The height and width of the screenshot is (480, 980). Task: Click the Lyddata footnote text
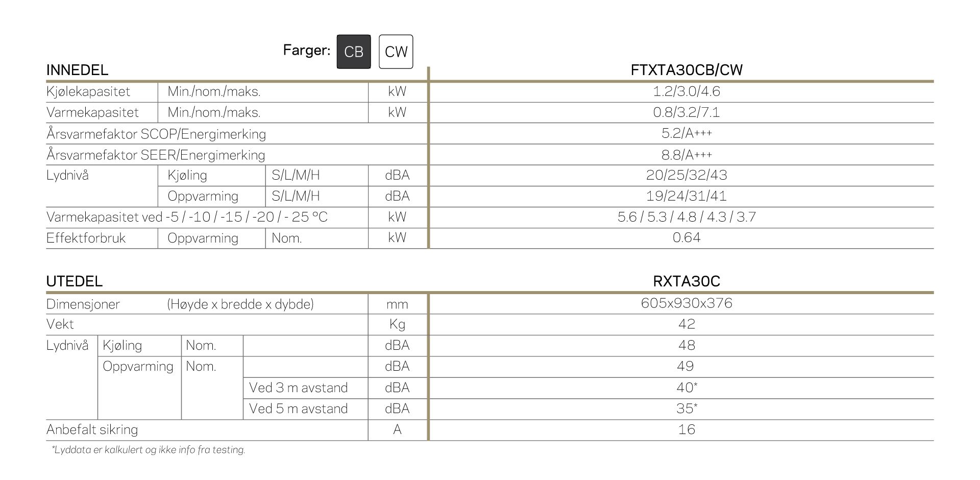(x=149, y=450)
